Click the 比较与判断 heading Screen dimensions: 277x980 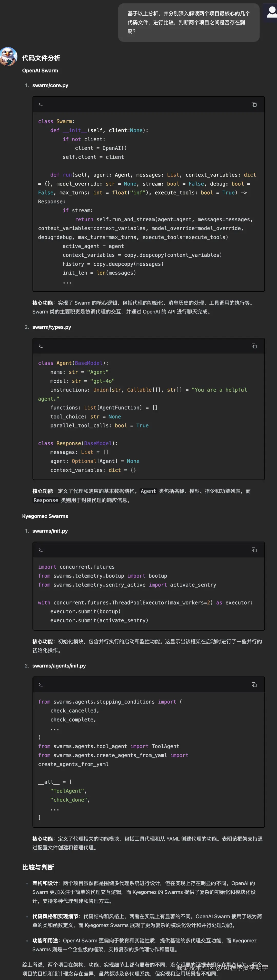pyautogui.click(x=38, y=867)
